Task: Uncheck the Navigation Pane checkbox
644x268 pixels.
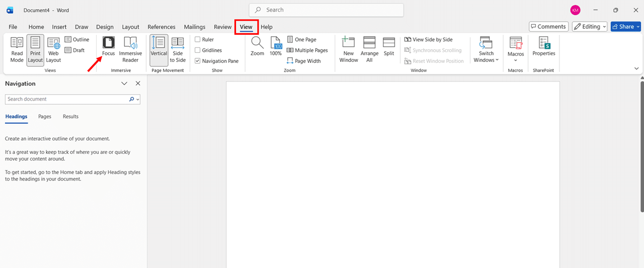Action: 198,61
